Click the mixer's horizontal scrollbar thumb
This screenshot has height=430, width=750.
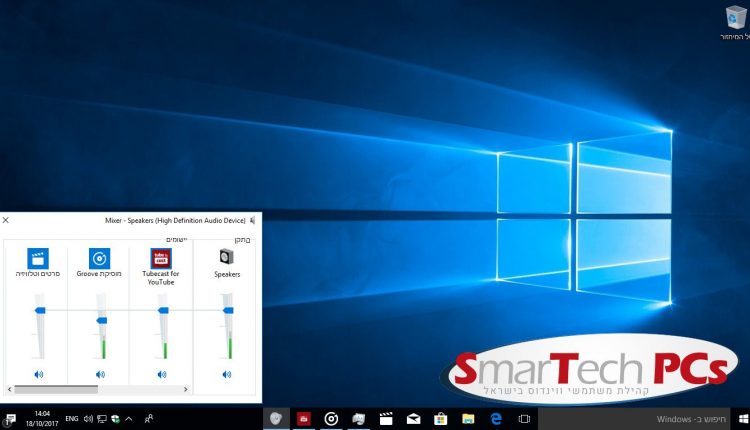56,389
